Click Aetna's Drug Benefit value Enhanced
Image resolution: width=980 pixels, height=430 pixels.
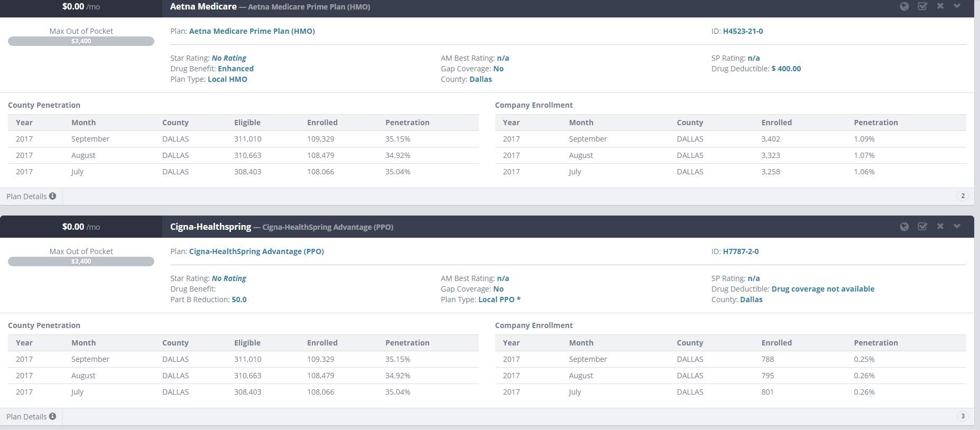[x=236, y=69]
